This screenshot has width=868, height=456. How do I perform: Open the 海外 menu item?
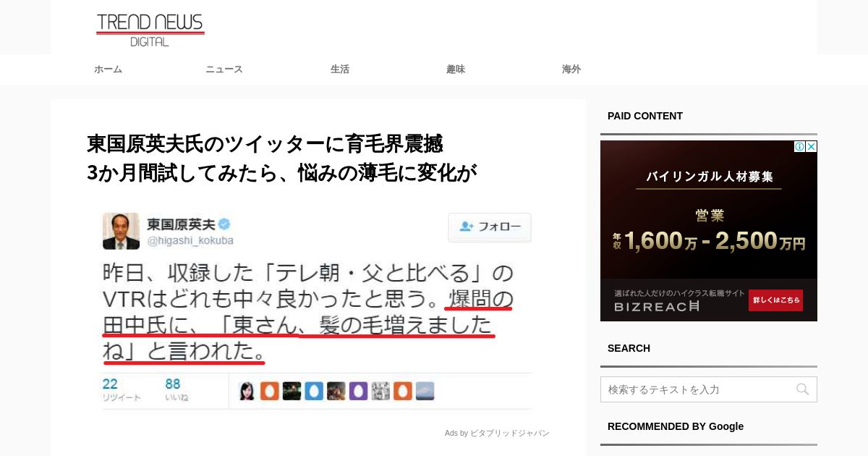click(x=571, y=69)
